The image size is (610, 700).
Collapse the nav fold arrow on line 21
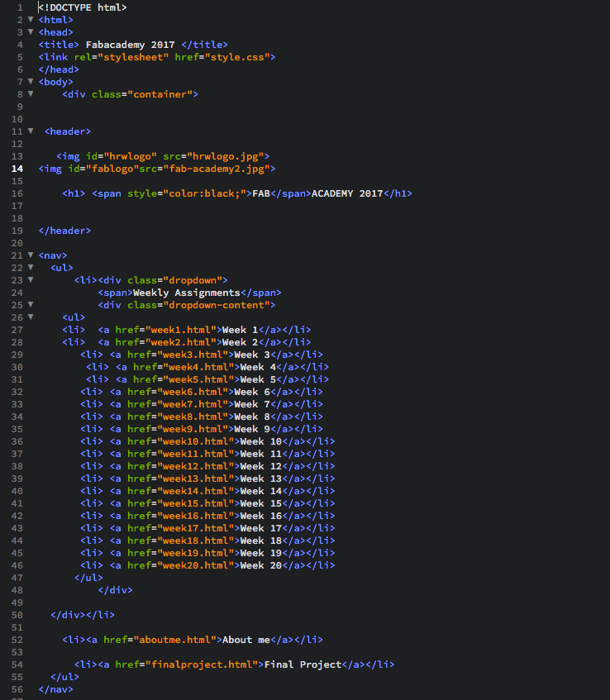click(x=31, y=255)
